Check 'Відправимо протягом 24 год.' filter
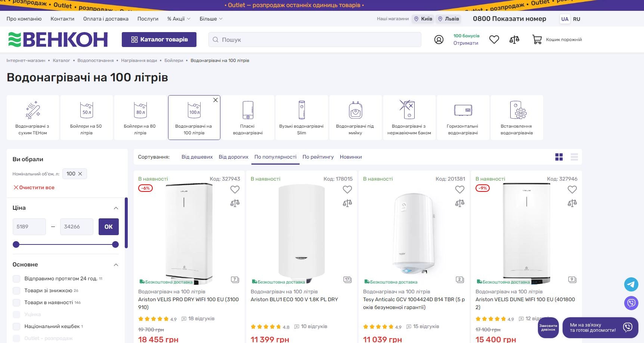The width and height of the screenshot is (644, 343). click(16, 279)
